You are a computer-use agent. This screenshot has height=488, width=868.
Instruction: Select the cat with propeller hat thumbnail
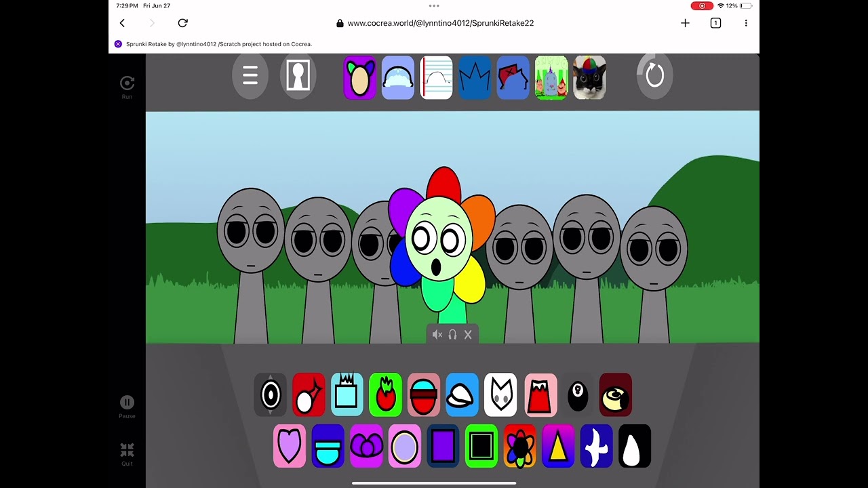click(x=589, y=78)
